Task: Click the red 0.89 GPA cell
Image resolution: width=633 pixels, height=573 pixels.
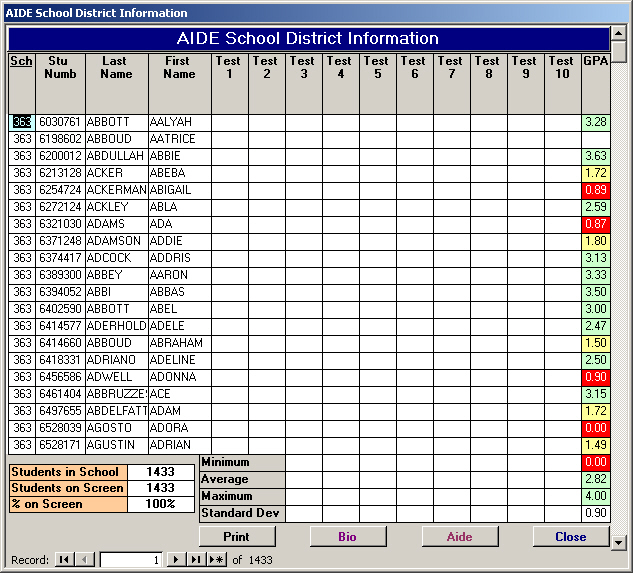Action: 595,190
